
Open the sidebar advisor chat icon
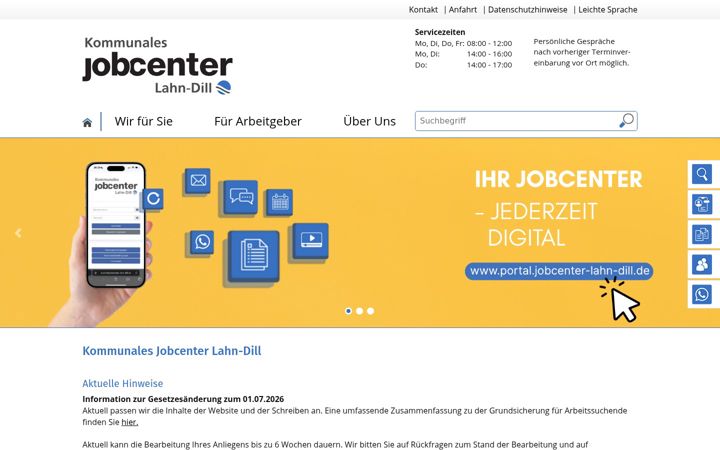tap(702, 204)
